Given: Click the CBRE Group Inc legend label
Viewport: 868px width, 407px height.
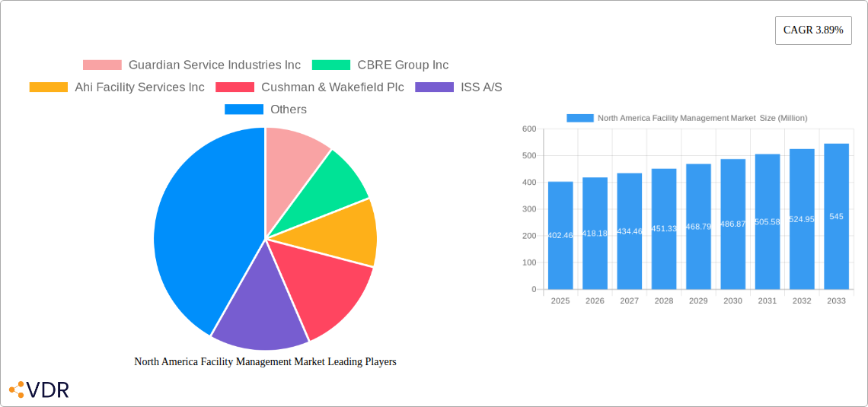Looking at the screenshot, I should (x=403, y=65).
